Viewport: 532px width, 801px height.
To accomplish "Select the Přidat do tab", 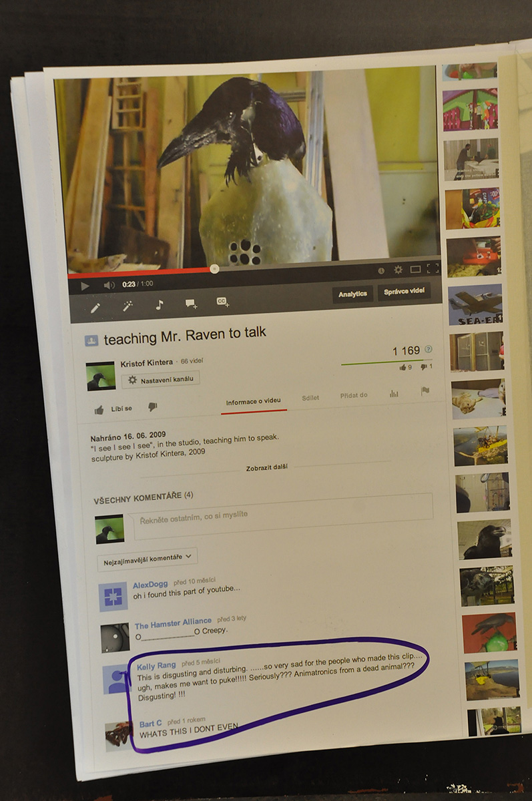I will [x=354, y=395].
